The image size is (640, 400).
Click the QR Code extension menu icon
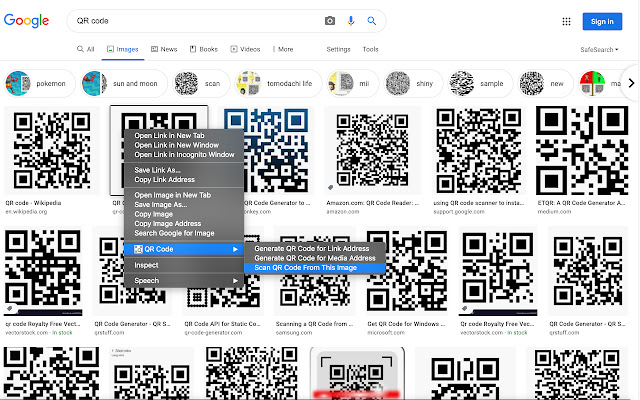[x=138, y=249]
